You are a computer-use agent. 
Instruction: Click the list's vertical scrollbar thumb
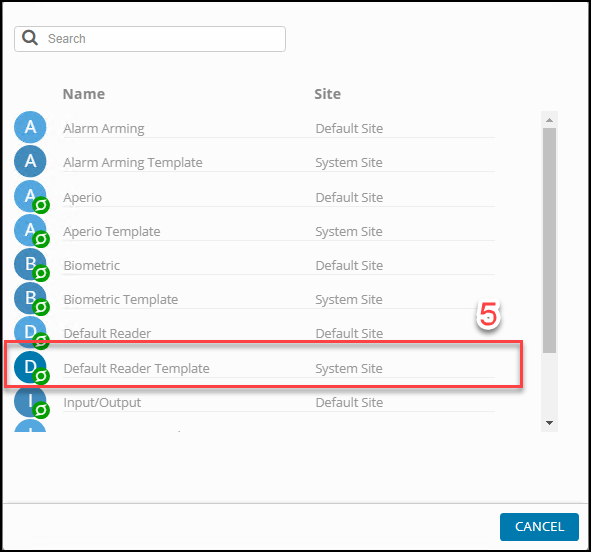coord(549,240)
